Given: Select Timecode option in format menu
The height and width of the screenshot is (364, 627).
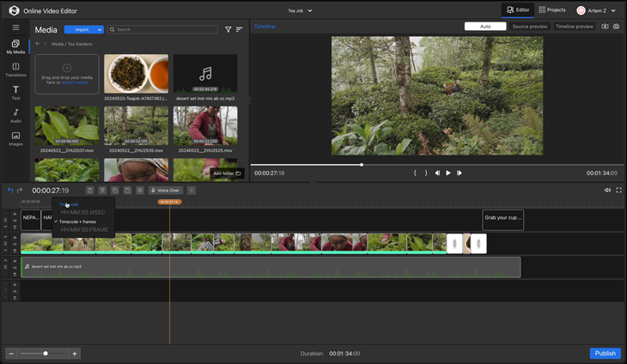Looking at the screenshot, I should (70, 204).
